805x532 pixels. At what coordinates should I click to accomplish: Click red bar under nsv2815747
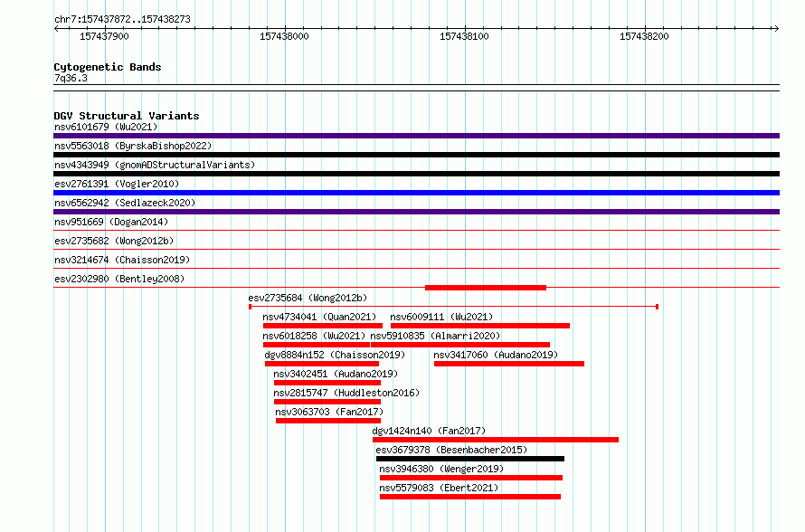click(x=327, y=402)
